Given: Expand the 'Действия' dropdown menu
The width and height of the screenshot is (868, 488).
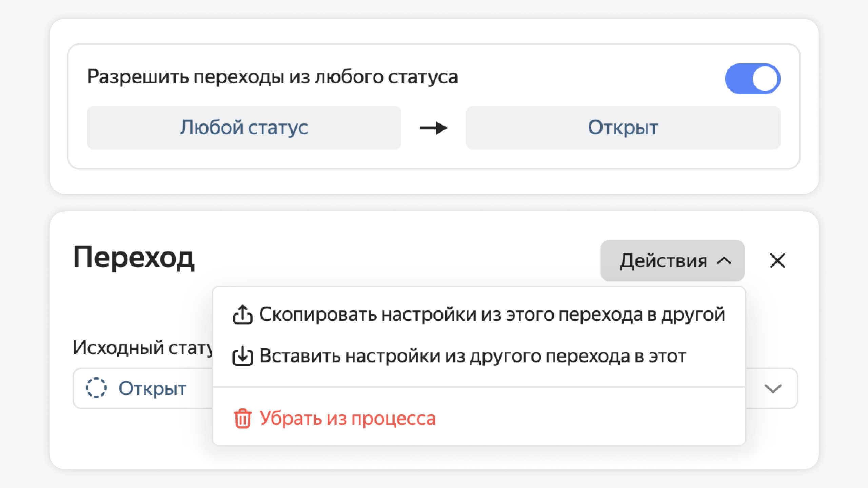Looking at the screenshot, I should pos(673,261).
